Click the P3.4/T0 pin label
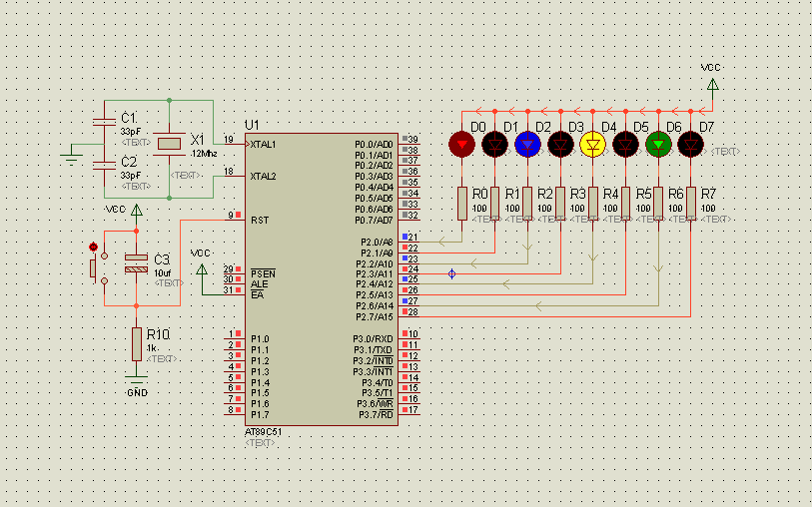812x507 pixels. (x=378, y=382)
